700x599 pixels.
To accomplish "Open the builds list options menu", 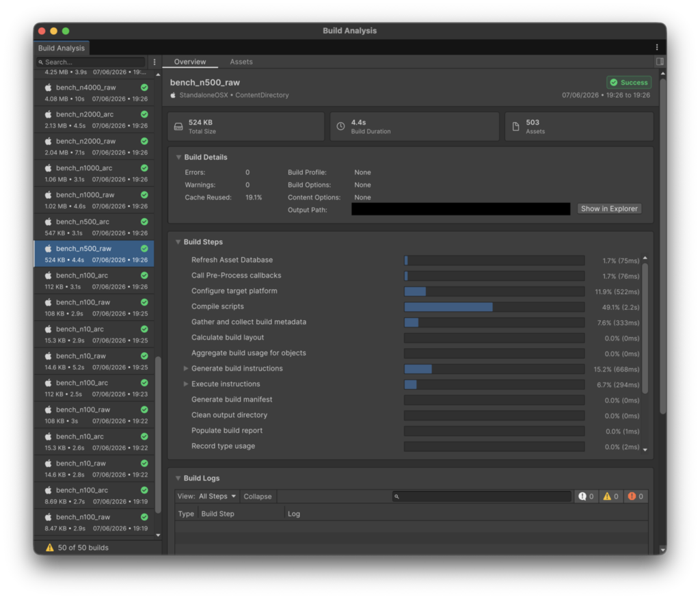I will (154, 62).
